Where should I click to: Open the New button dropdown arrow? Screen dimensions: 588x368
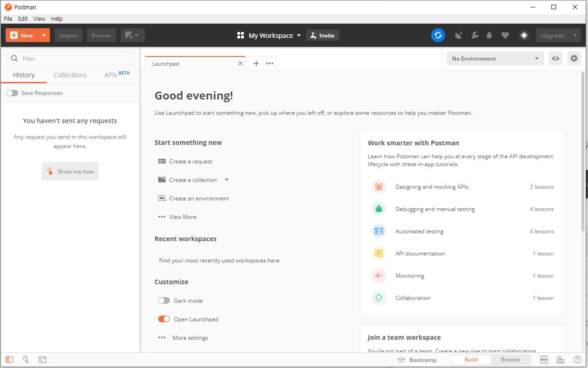tap(43, 35)
